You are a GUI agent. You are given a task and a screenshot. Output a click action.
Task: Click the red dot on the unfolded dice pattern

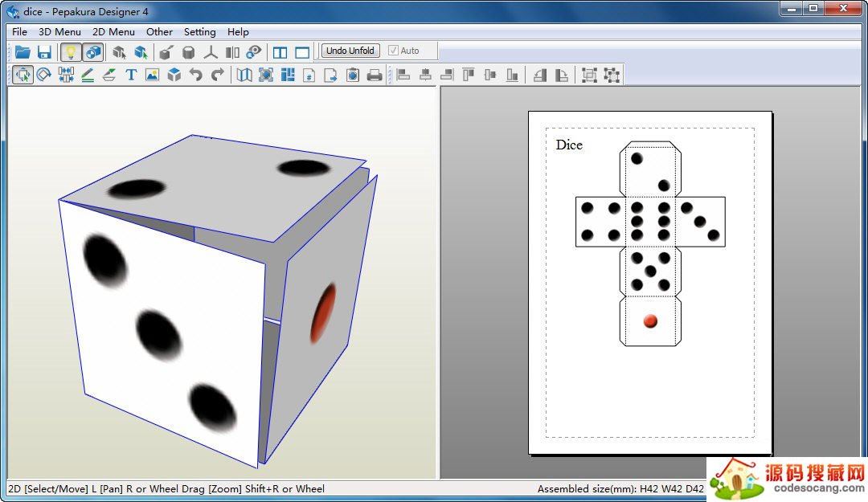(x=650, y=321)
